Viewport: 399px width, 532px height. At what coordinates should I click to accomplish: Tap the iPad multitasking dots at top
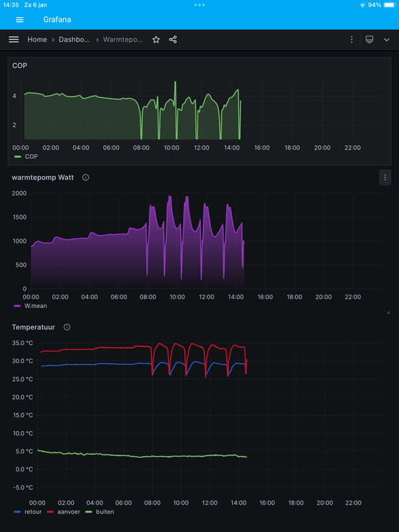click(199, 5)
